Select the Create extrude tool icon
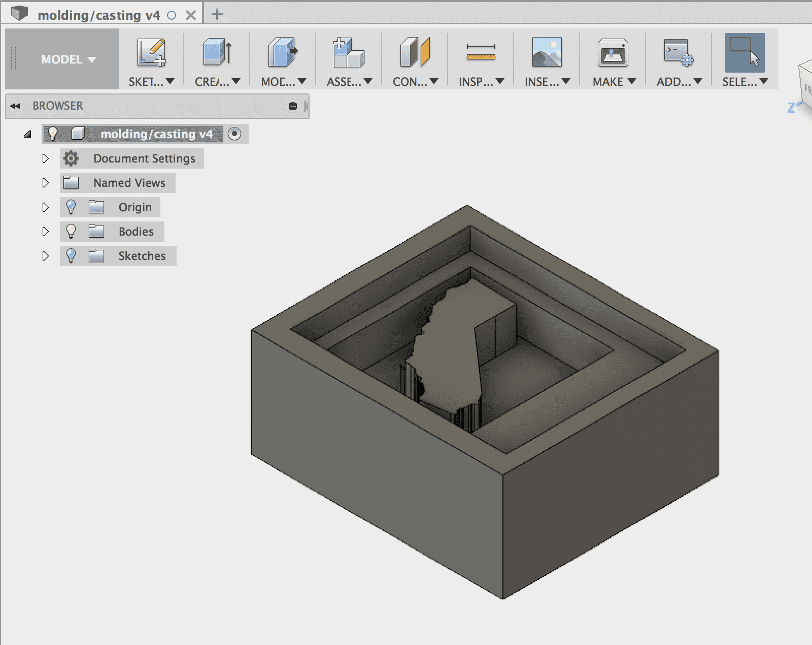The width and height of the screenshot is (812, 645). click(217, 52)
